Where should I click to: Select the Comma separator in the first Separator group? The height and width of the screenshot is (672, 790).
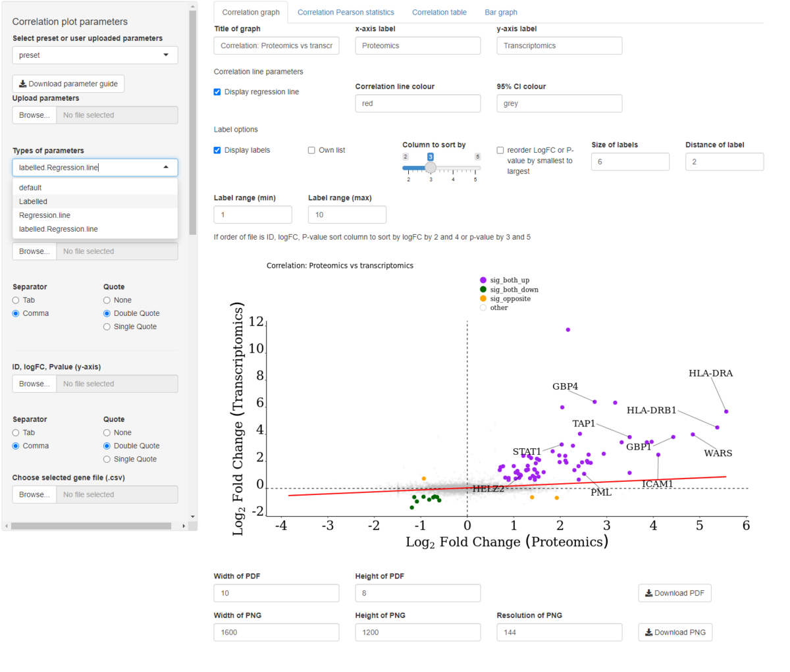point(16,313)
